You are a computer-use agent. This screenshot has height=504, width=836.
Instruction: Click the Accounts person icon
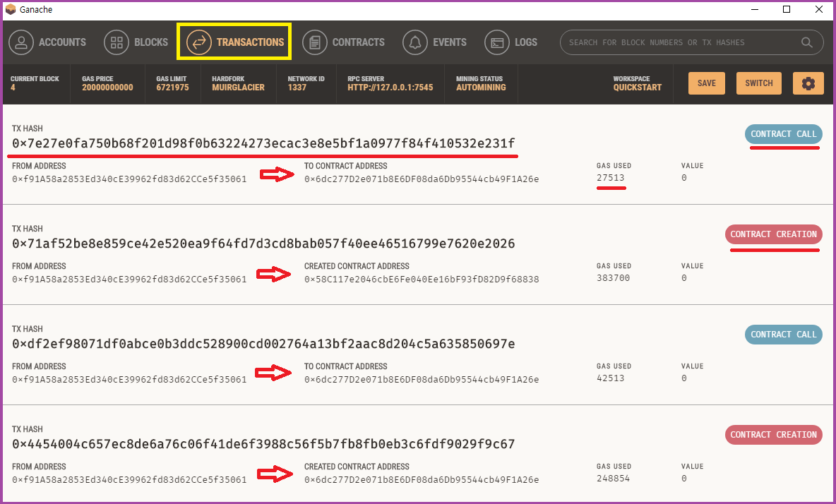(21, 42)
